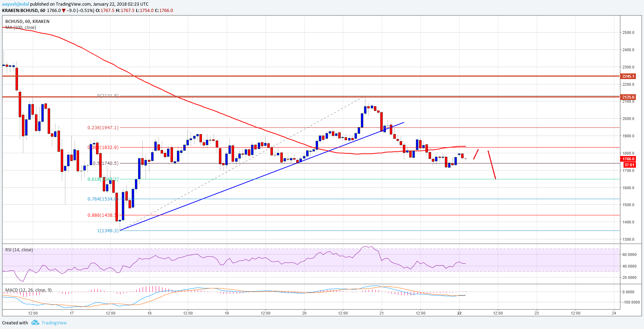Click the 0.5(1740.5) Fibonacci level label
This screenshot has height=329, width=644.
click(106, 163)
